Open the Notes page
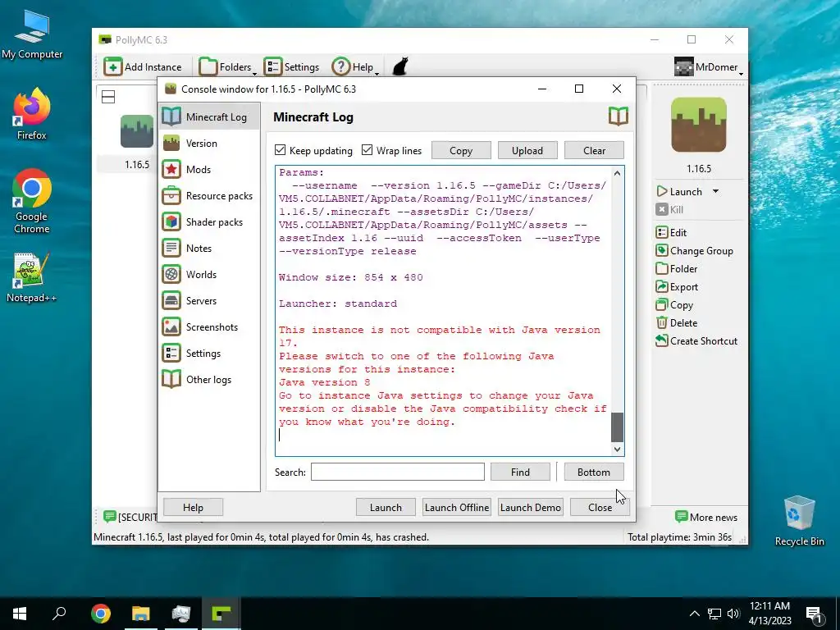Viewport: 840px width, 630px height. pyautogui.click(x=209, y=248)
